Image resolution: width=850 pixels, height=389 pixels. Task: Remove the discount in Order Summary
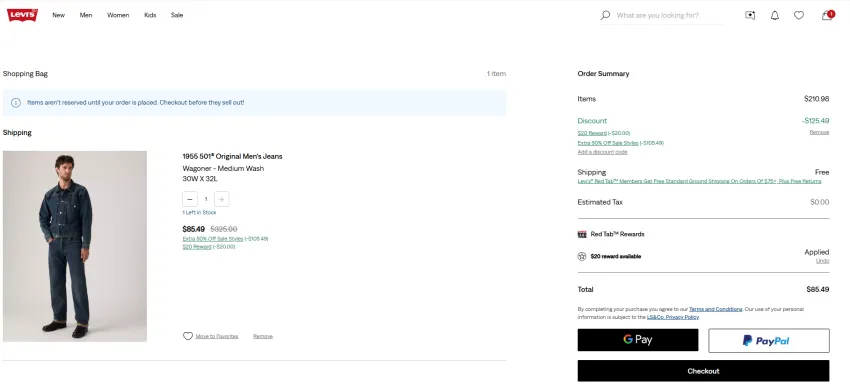point(819,132)
